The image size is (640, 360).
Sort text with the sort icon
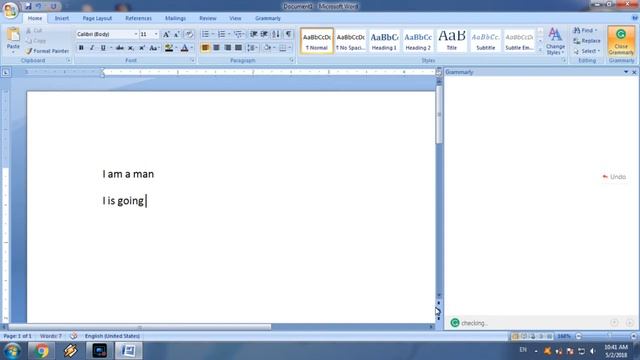[276, 34]
